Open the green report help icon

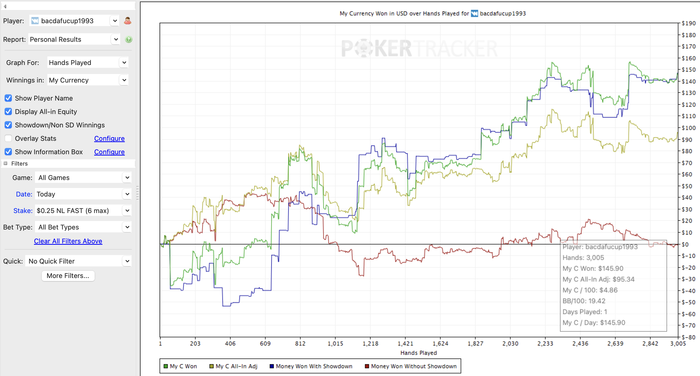point(129,39)
